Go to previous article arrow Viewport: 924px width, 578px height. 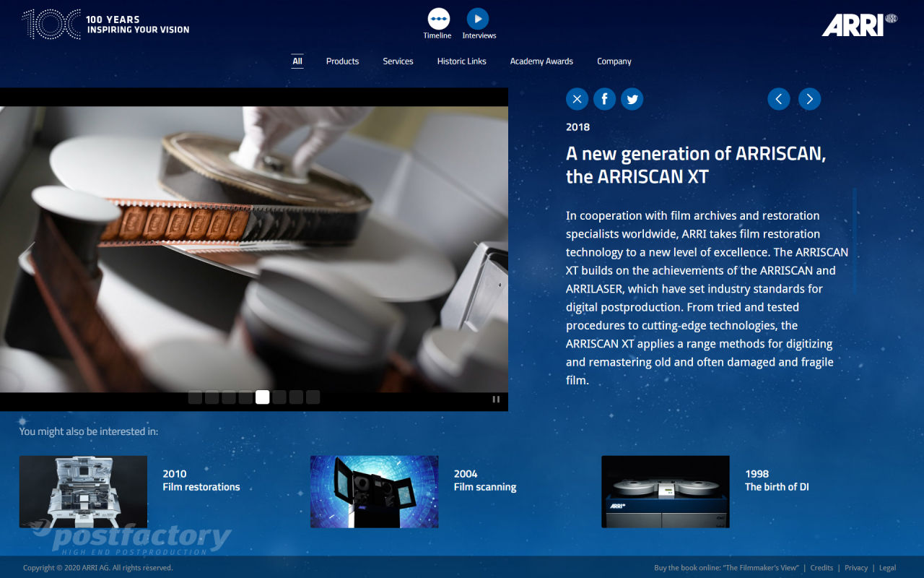[x=778, y=99]
